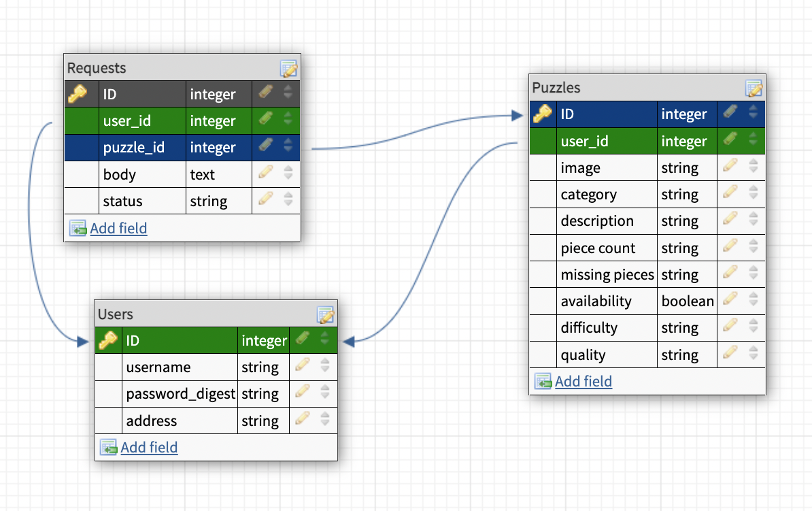The image size is (812, 511).
Task: Edit the difficulty field pencil
Action: [730, 325]
